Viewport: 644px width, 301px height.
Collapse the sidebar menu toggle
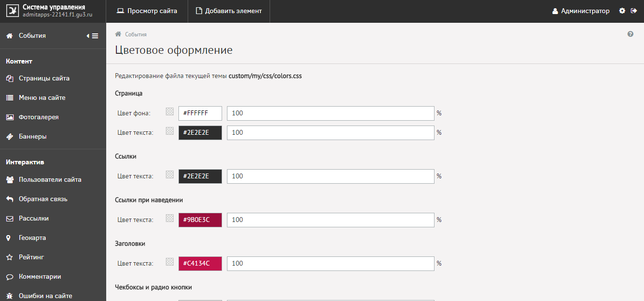pos(93,36)
